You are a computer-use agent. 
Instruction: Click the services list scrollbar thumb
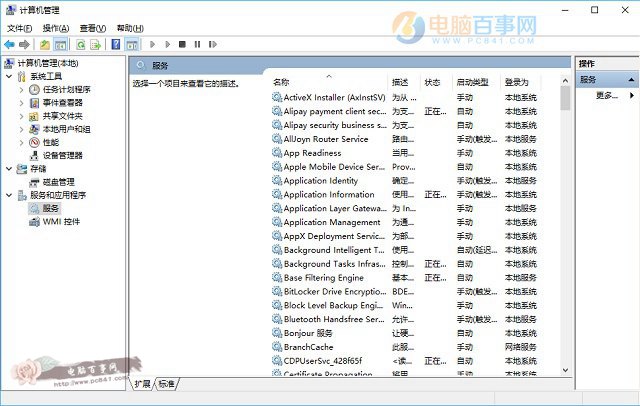(565, 98)
